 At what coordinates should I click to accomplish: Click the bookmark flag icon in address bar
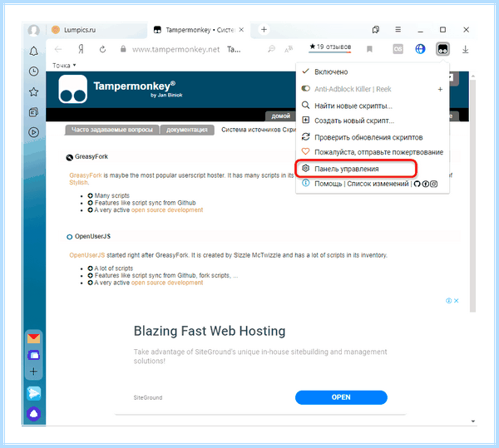pyautogui.click(x=369, y=49)
